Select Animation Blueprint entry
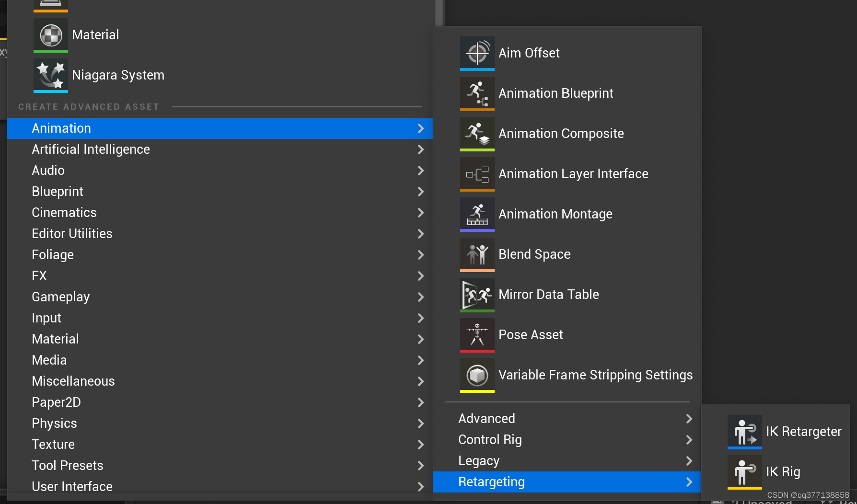 click(567, 93)
